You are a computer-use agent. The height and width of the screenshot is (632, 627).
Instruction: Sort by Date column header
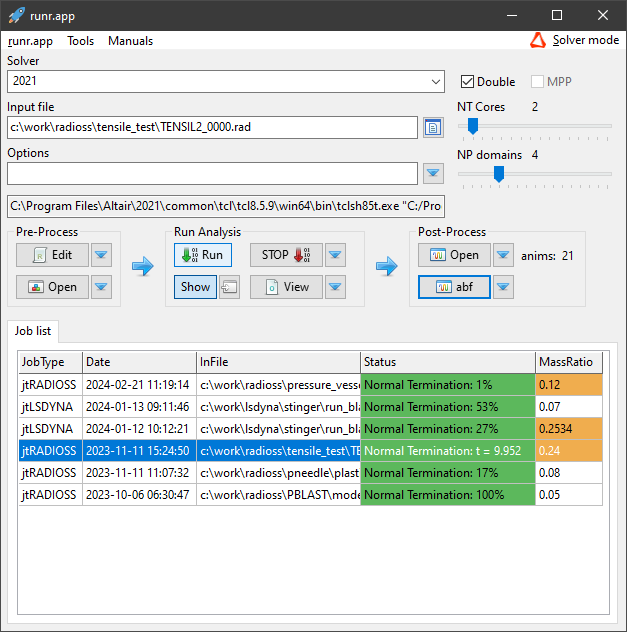tap(139, 362)
